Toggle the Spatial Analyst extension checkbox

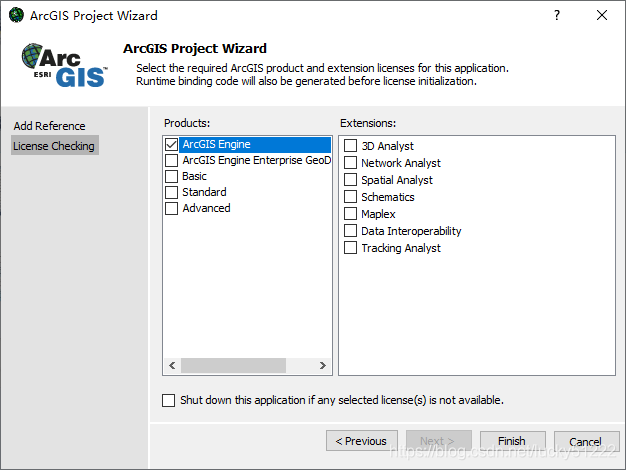coord(351,179)
